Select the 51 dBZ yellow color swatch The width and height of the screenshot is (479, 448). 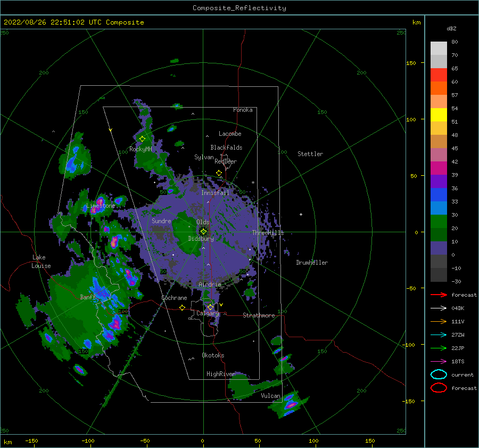point(439,115)
